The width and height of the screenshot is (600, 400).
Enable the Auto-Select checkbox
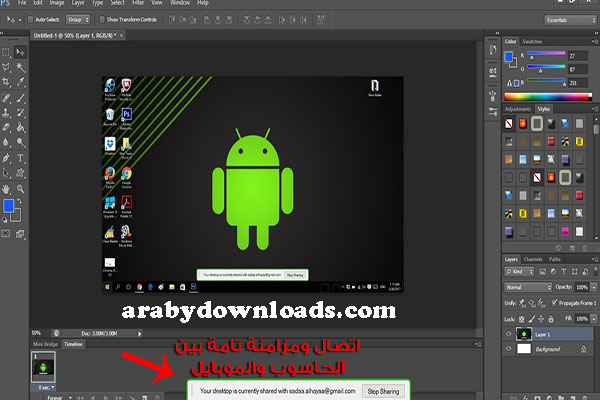[x=30, y=20]
